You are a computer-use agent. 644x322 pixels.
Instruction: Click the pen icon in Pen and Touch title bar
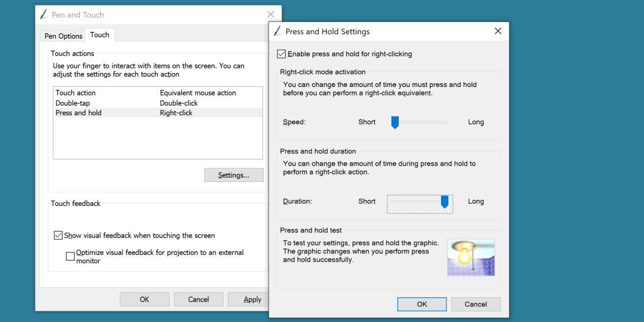(43, 14)
